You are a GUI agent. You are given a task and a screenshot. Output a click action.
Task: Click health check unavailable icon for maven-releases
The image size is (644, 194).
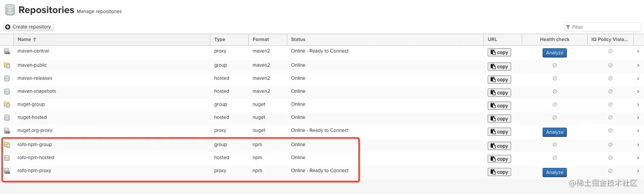[x=555, y=78]
